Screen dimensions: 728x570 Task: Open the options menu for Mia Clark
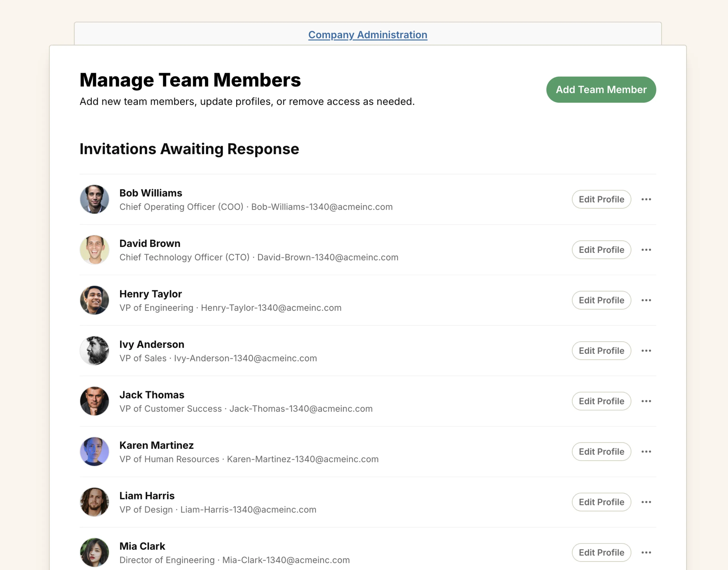tap(646, 552)
